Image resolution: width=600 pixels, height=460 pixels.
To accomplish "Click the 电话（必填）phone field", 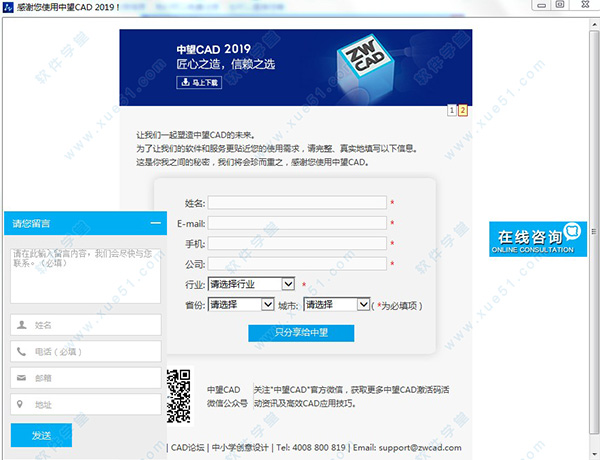I will [x=86, y=351].
